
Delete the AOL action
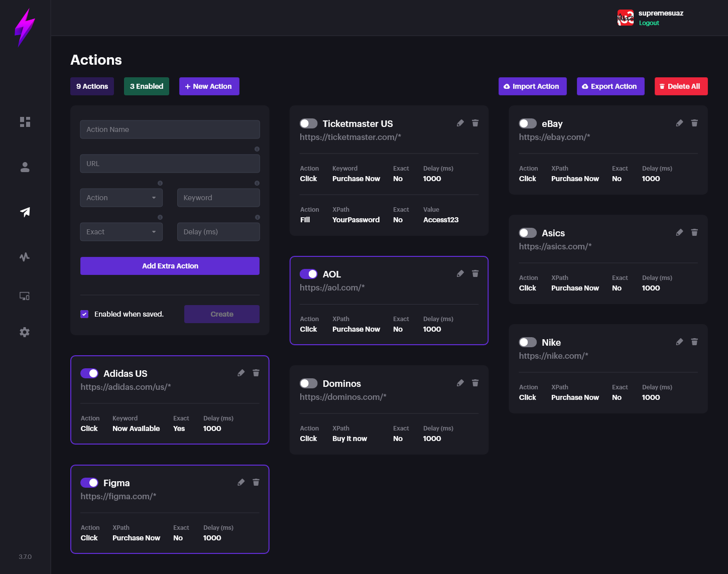click(475, 273)
